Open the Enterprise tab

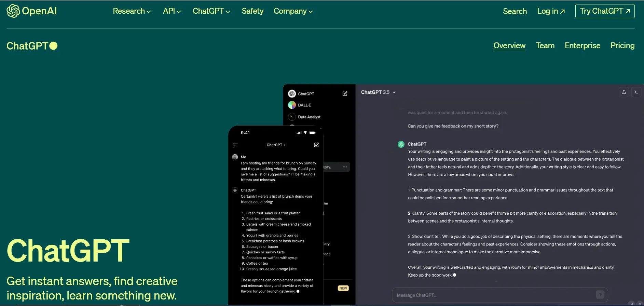(583, 45)
